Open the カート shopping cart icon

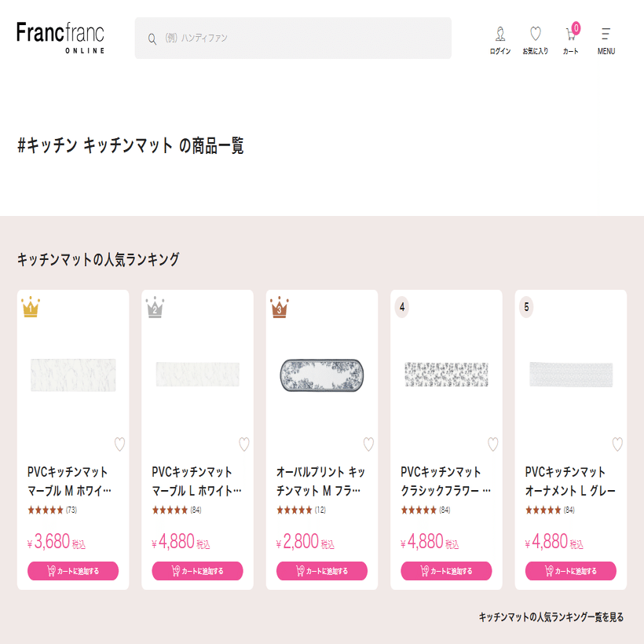point(570,35)
